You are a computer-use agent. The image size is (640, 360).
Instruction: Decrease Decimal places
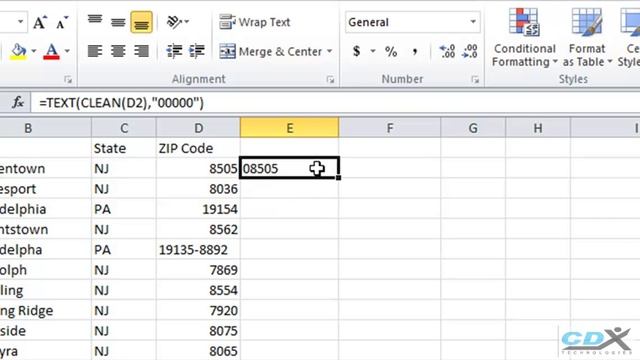pyautogui.click(x=469, y=51)
